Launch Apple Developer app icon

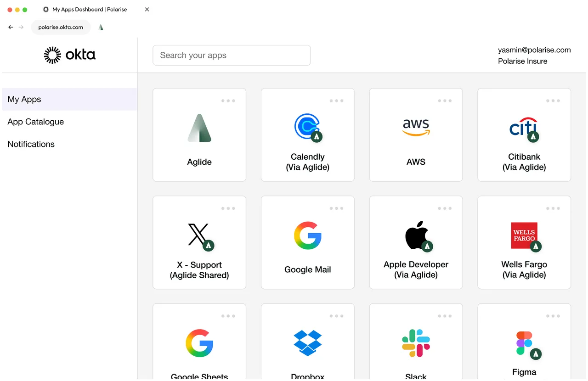pyautogui.click(x=417, y=235)
